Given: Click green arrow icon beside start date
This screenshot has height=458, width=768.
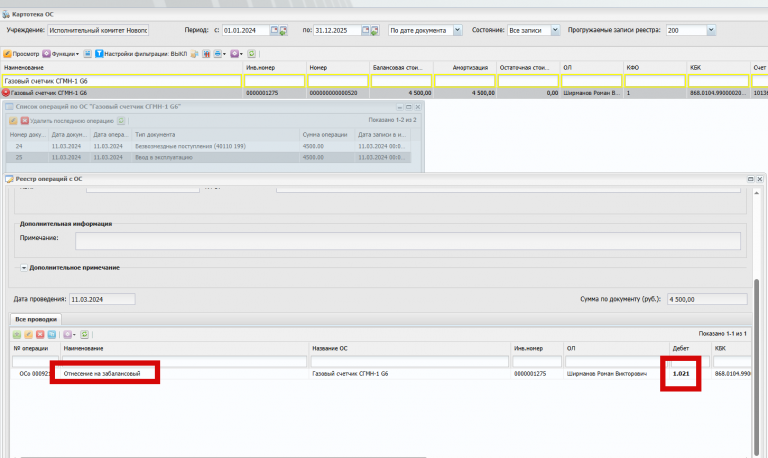Looking at the screenshot, I should coord(283,30).
